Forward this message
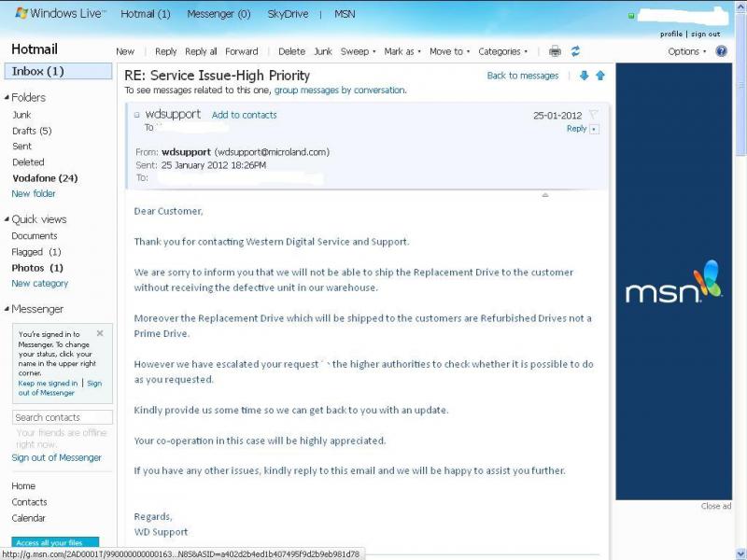 [242, 51]
